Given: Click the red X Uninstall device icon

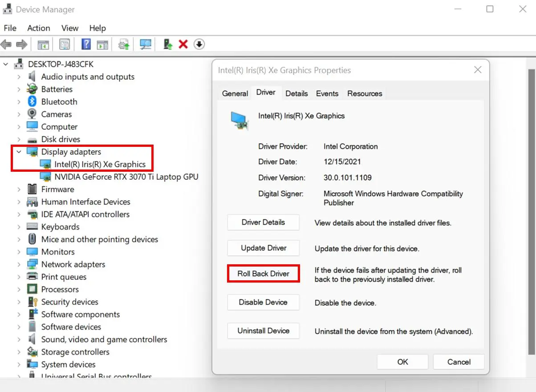Looking at the screenshot, I should 183,44.
